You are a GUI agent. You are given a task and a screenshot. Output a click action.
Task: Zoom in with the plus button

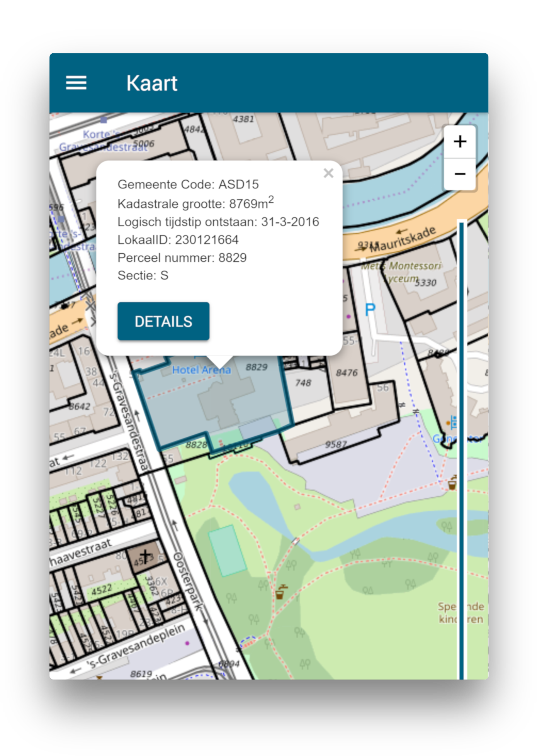pyautogui.click(x=460, y=142)
